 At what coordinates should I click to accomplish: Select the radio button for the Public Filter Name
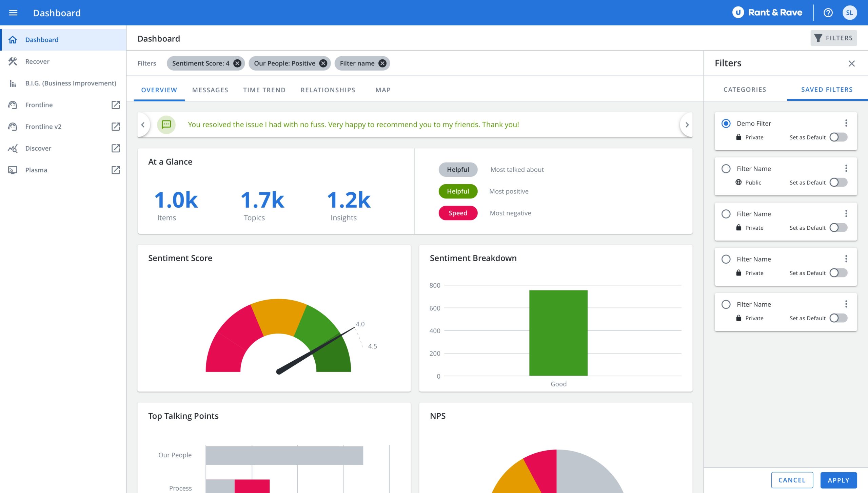(x=726, y=169)
